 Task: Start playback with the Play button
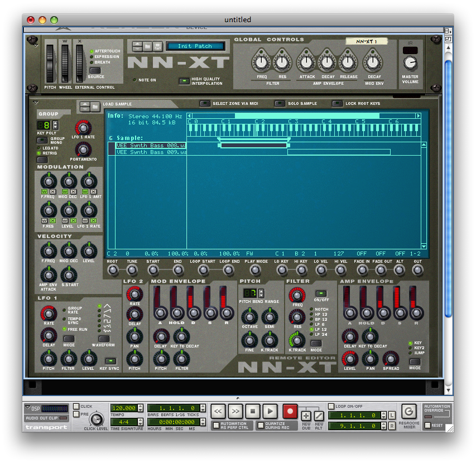(270, 412)
